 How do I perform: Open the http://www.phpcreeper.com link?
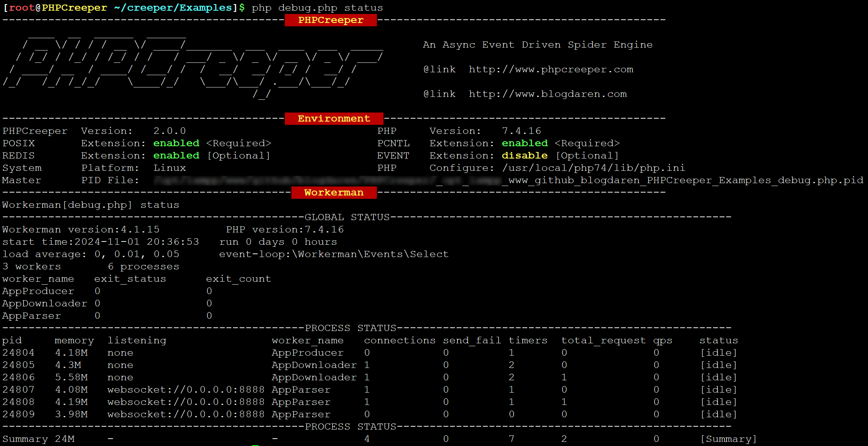point(551,69)
